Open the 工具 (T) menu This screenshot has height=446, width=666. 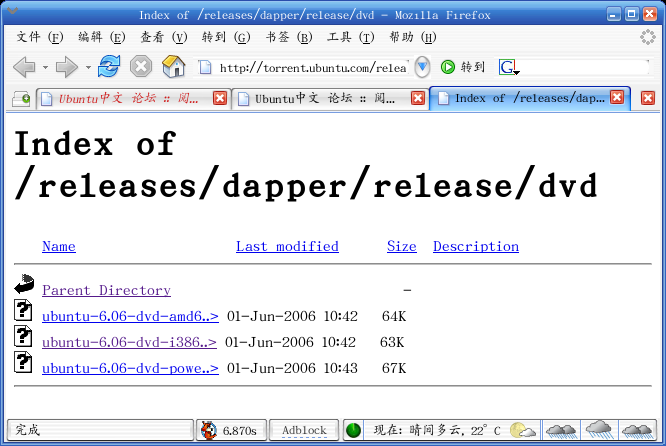pyautogui.click(x=350, y=37)
